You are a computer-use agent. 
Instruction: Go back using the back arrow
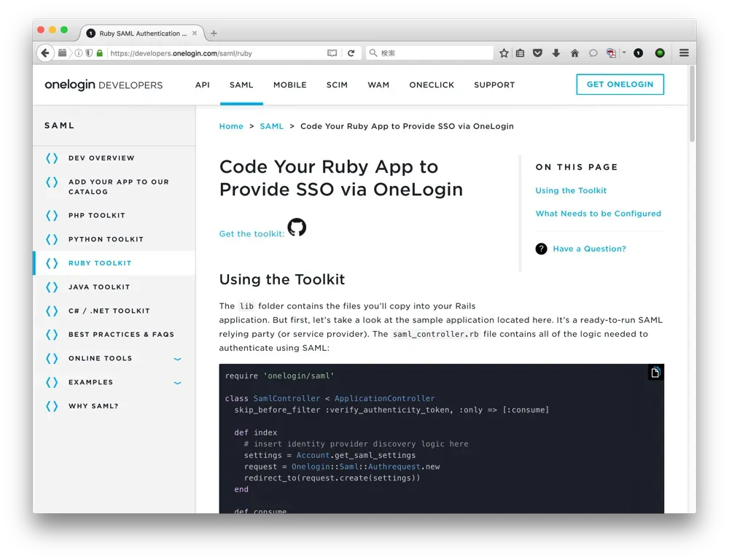click(44, 52)
